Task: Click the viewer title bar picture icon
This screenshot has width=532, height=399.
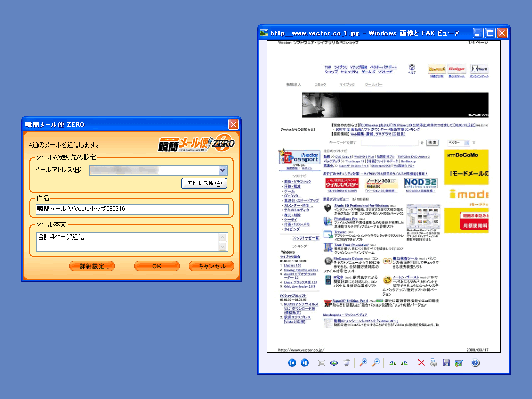Action: tap(264, 33)
